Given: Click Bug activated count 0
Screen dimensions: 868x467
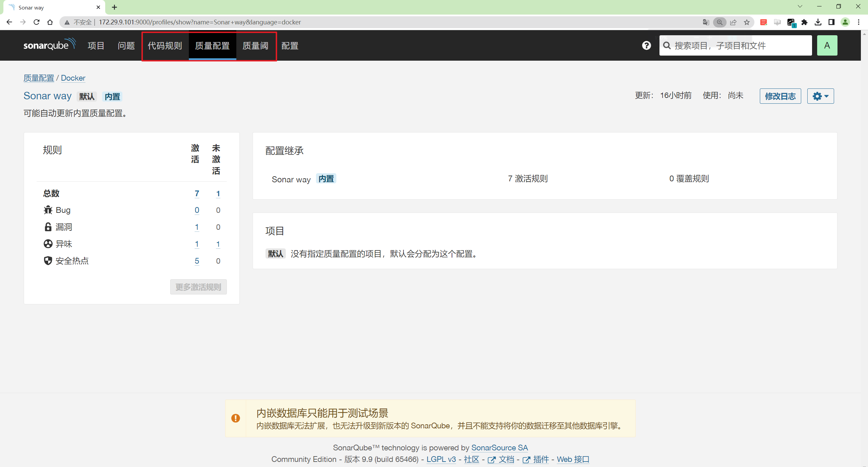Looking at the screenshot, I should (197, 210).
